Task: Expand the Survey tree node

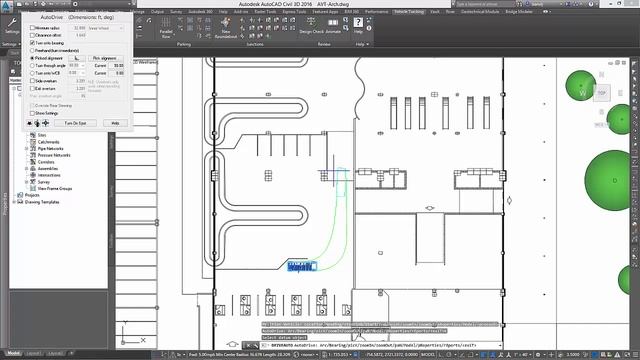Action: (27, 182)
